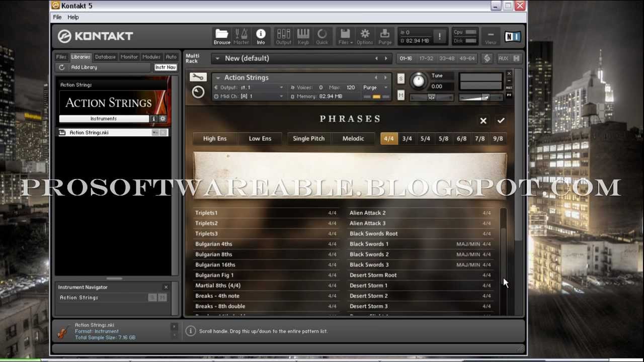644x362 pixels.
Task: Toggle the Melodic filter
Action: tap(353, 139)
